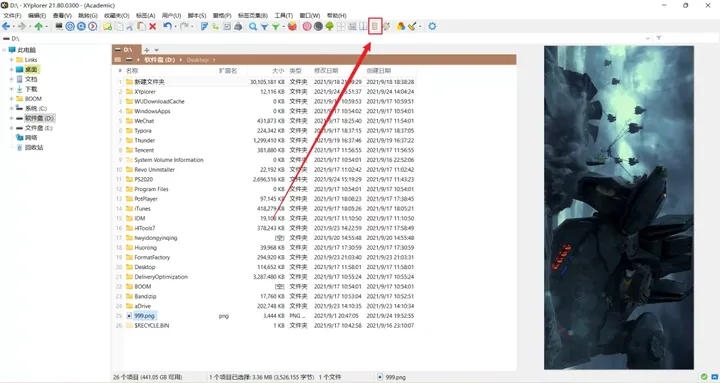Click the New Folder icon

[x=107, y=27]
